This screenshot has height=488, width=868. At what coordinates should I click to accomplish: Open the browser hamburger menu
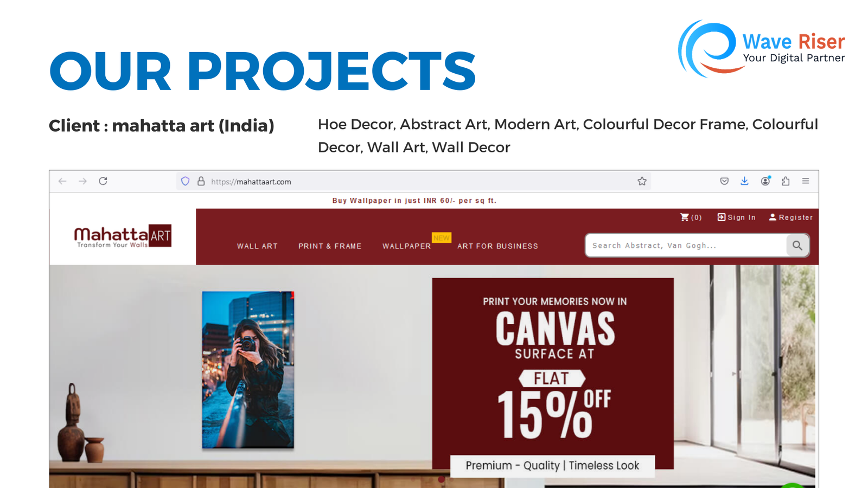(806, 181)
